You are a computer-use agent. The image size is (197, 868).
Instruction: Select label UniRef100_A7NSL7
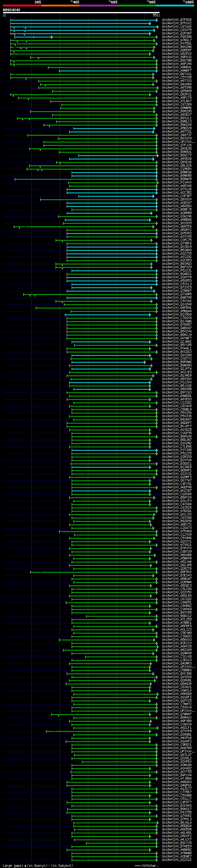click(x=177, y=40)
